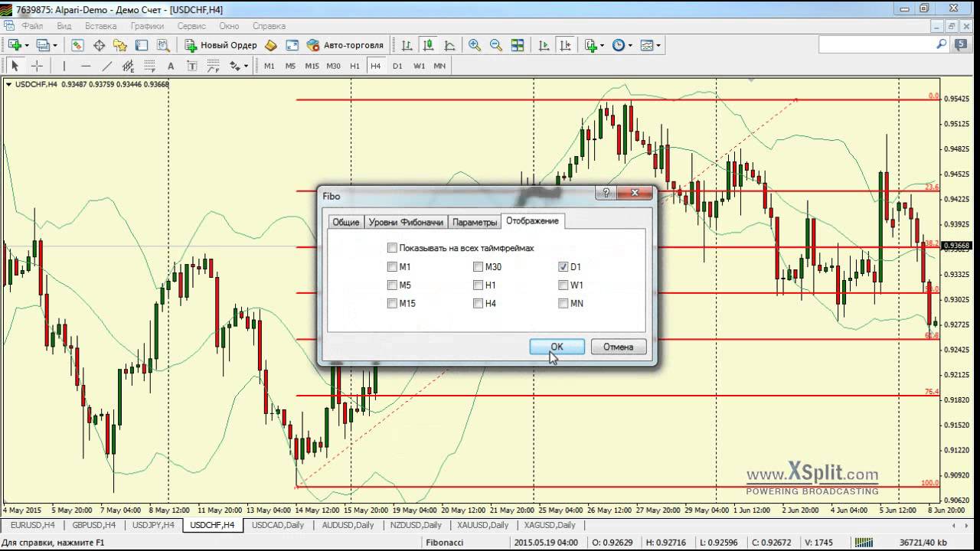Switch to Уровни Фибоначчи tab
This screenshot has width=980, height=551.
406,222
